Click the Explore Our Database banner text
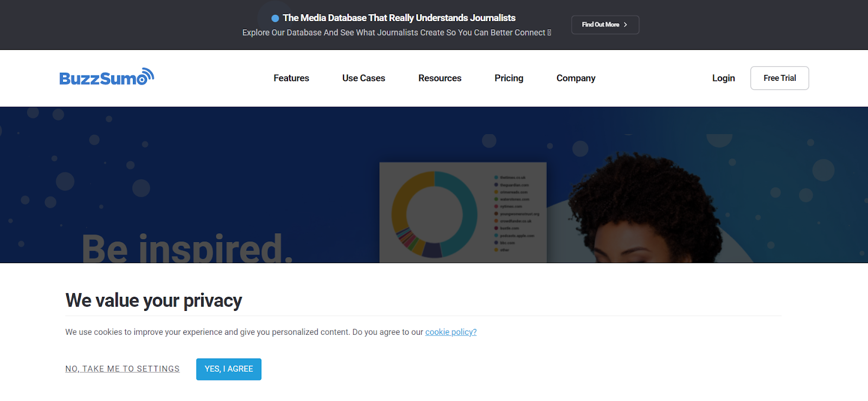Screen dimensions: 868x401 (x=397, y=33)
